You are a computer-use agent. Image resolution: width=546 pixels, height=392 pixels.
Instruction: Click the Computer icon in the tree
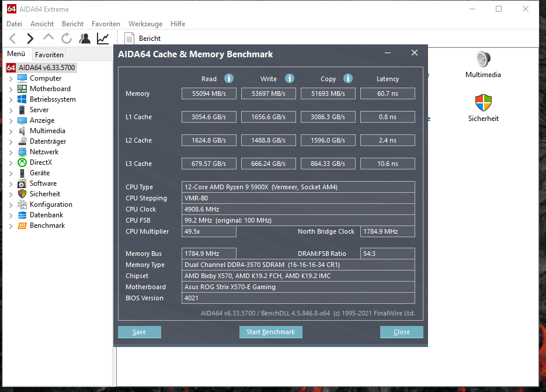pyautogui.click(x=22, y=78)
